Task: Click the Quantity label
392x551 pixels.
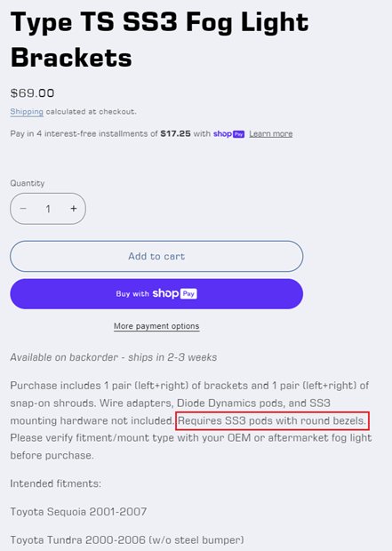Action: (28, 183)
